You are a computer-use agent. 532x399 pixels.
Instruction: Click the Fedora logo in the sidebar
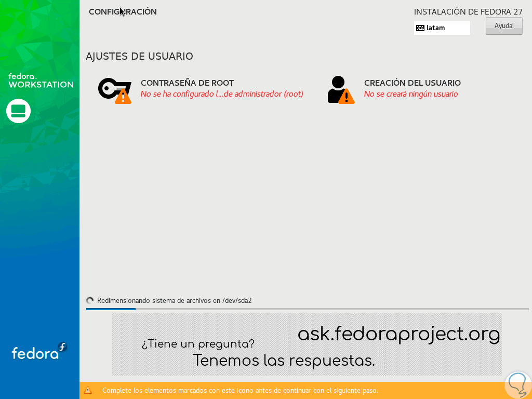pos(39,352)
